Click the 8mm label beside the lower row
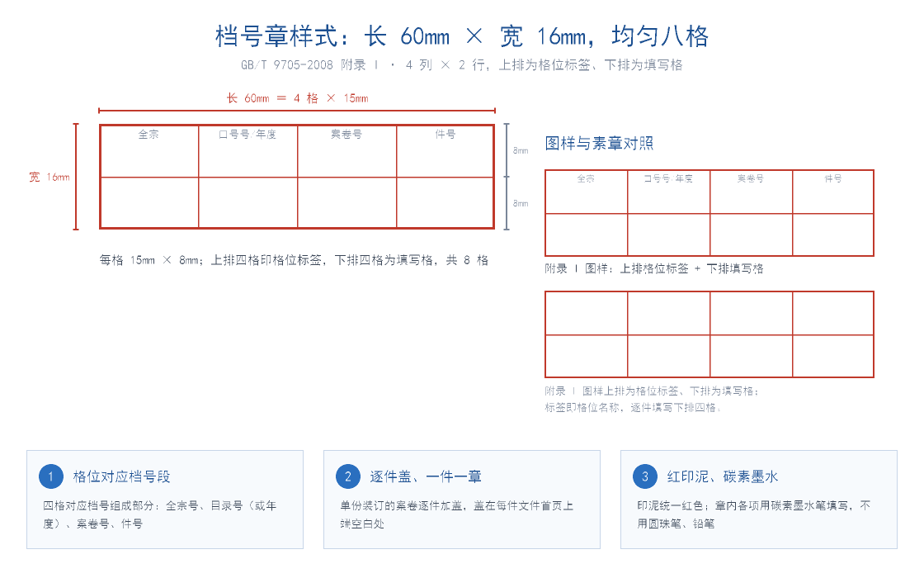 click(521, 203)
